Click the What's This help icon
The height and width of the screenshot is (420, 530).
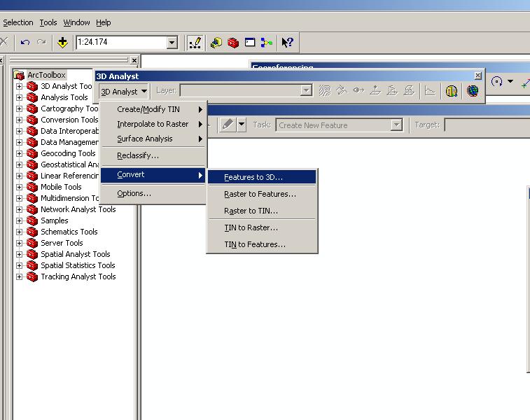[x=287, y=43]
